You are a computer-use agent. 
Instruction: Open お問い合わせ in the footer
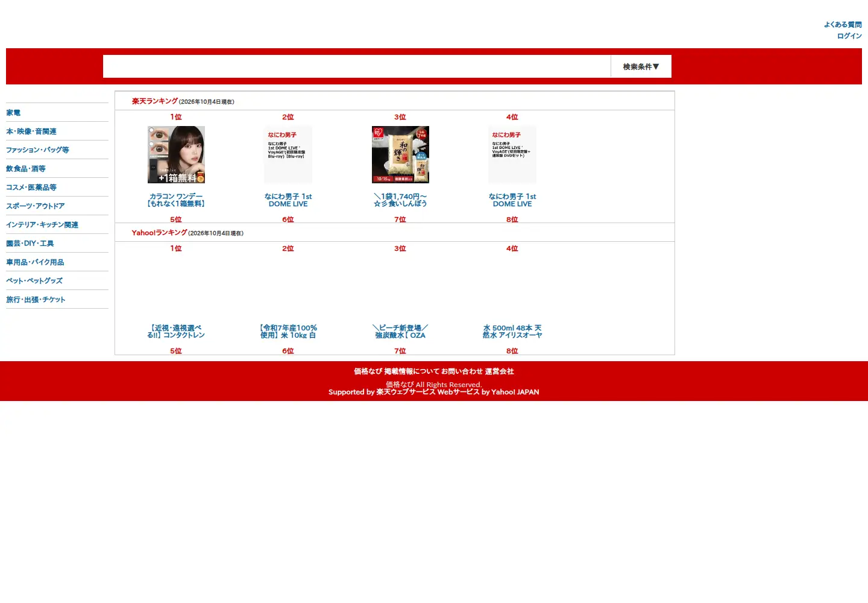tap(462, 371)
